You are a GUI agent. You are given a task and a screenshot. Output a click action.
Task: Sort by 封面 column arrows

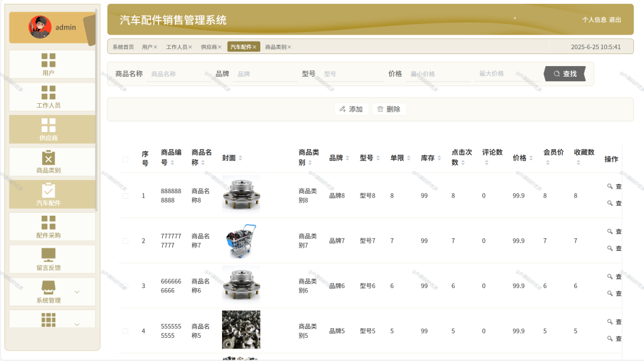(x=240, y=158)
